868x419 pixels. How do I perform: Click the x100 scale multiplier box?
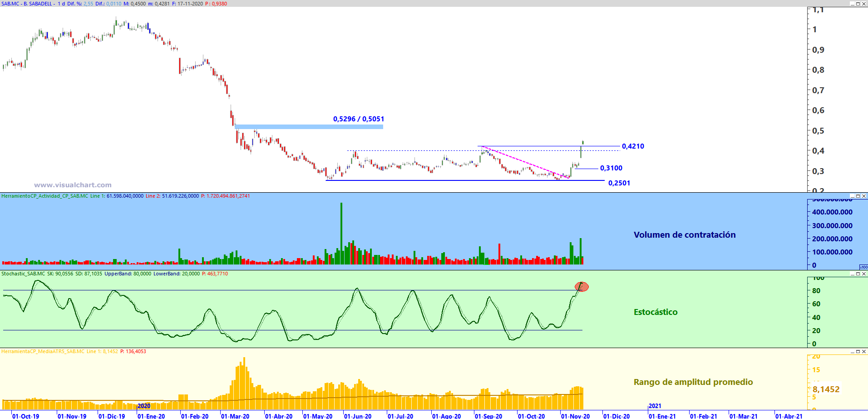pyautogui.click(x=863, y=267)
